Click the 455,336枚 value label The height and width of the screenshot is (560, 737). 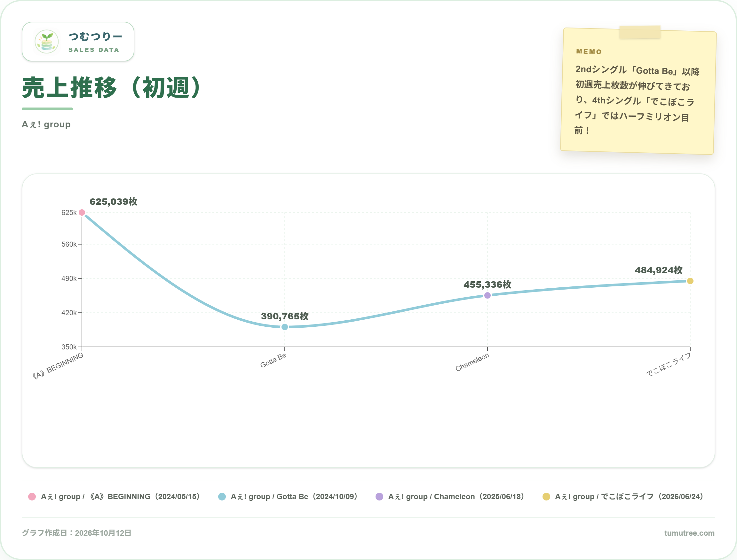pos(487,284)
